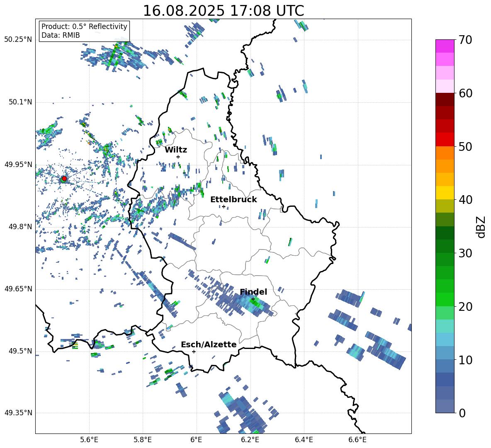Click the Findel station label
This screenshot has width=491, height=448.
[253, 292]
